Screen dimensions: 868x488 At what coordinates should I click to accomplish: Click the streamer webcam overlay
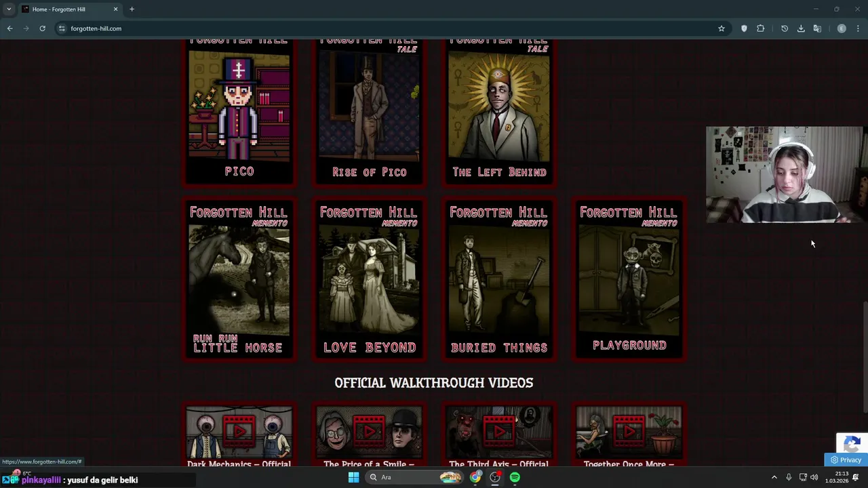pyautogui.click(x=785, y=175)
